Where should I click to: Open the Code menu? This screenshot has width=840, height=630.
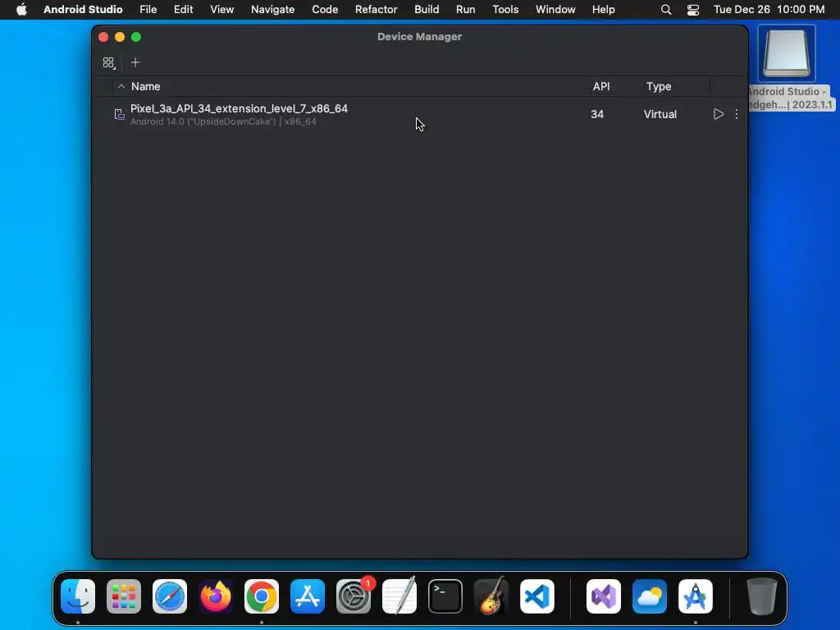325,10
